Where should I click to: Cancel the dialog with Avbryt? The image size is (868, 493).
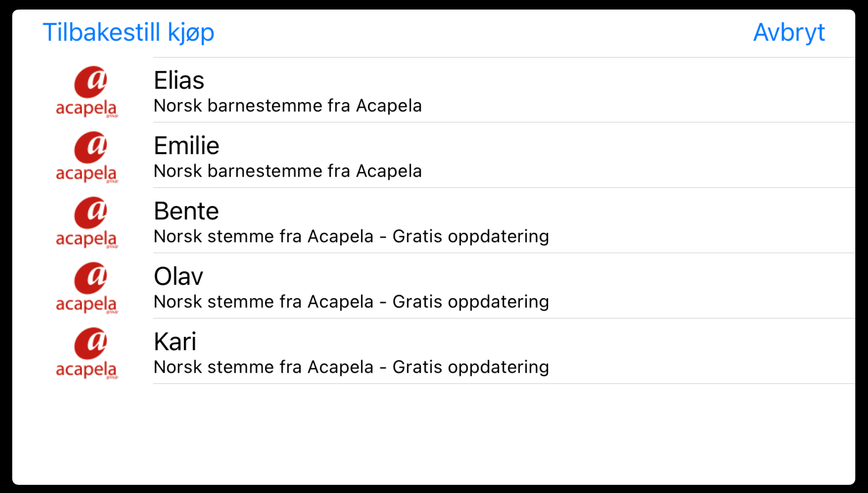click(x=789, y=33)
